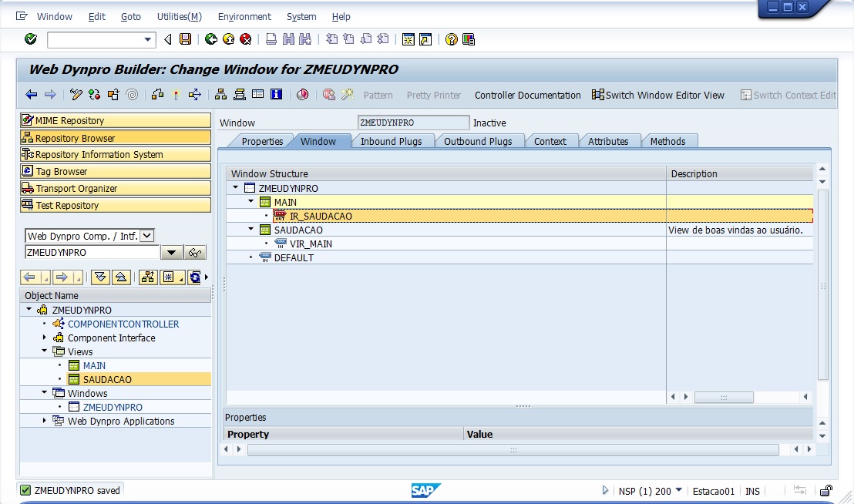This screenshot has height=504, width=854.
Task: Open the MIME Repository button
Action: pyautogui.click(x=115, y=120)
